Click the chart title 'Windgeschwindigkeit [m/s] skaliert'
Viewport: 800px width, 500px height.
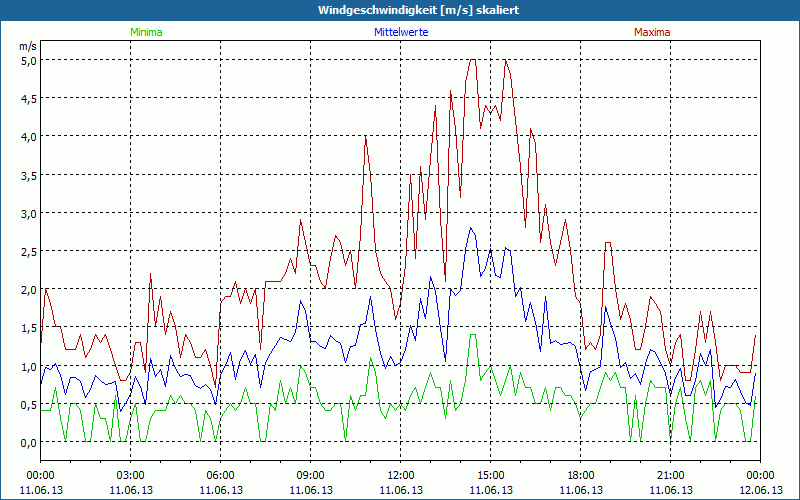pos(418,10)
